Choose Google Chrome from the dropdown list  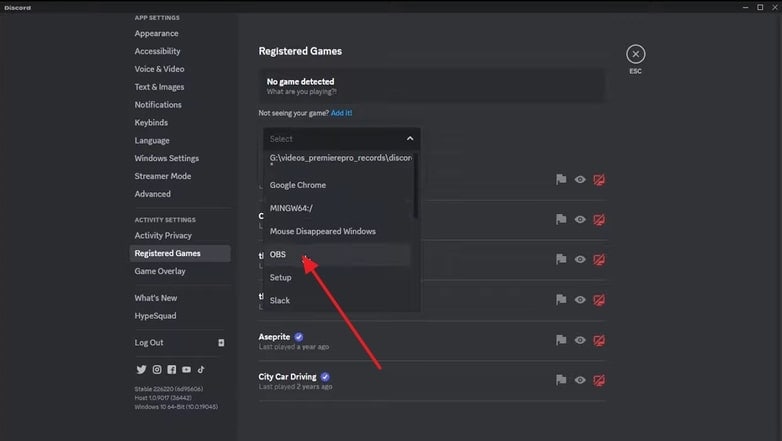click(x=339, y=185)
